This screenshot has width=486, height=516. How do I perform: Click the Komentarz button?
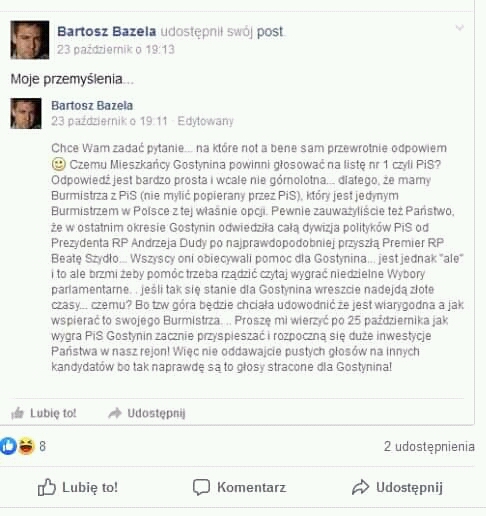pyautogui.click(x=239, y=487)
